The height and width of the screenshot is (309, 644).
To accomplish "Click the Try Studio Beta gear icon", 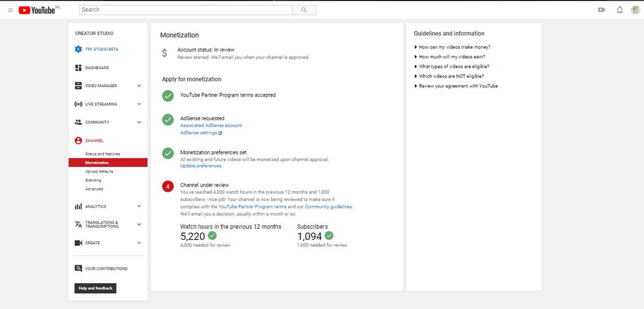I will click(78, 49).
